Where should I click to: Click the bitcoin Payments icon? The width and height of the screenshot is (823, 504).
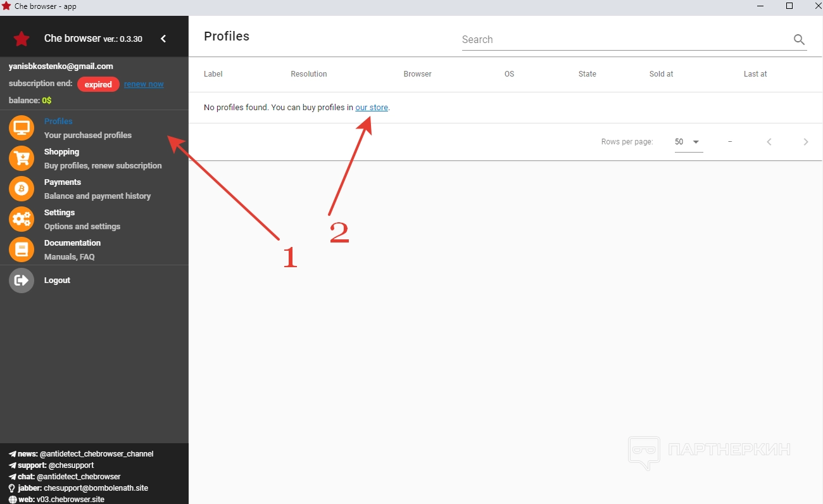click(22, 189)
